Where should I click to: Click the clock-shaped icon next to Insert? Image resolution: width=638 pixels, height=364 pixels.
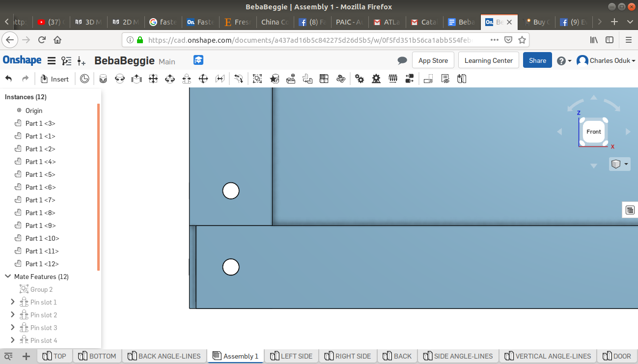85,79
